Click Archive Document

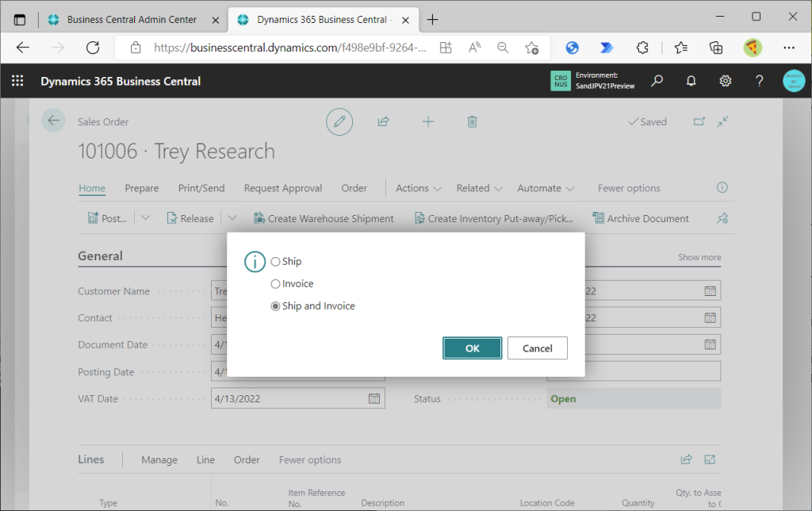pos(641,218)
